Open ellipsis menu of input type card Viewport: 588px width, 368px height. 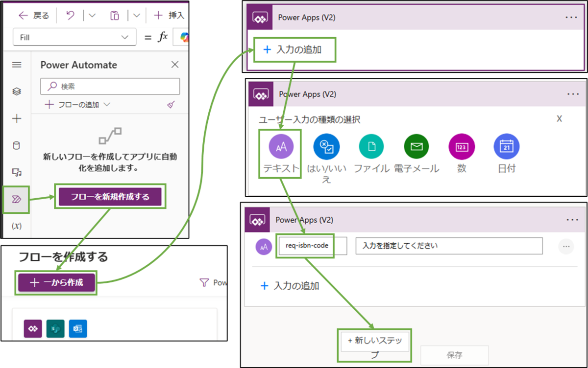(572, 94)
